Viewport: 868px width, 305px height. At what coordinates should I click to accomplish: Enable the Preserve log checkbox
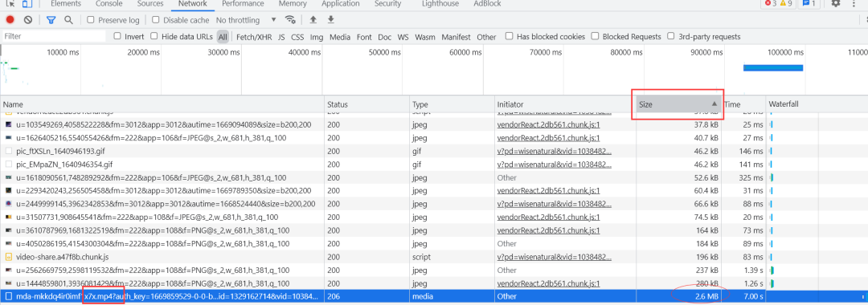point(91,20)
